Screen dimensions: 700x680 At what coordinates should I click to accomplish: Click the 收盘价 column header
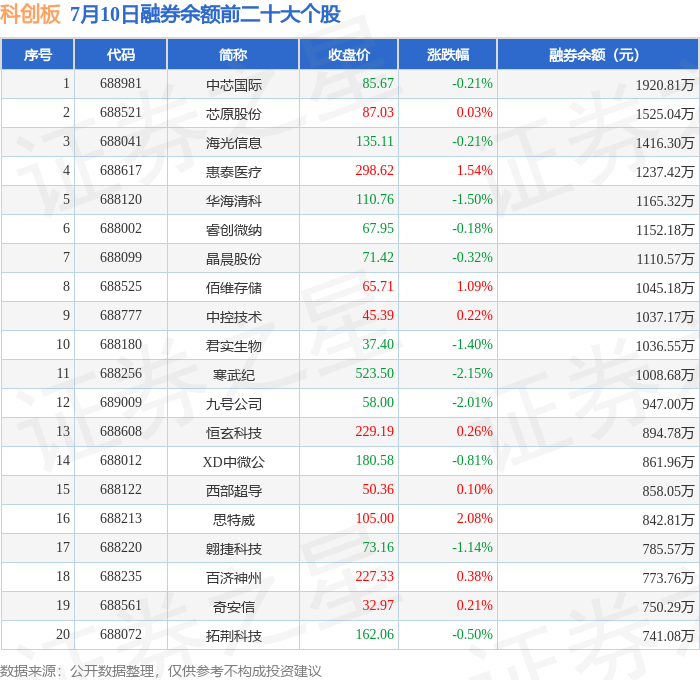[349, 54]
